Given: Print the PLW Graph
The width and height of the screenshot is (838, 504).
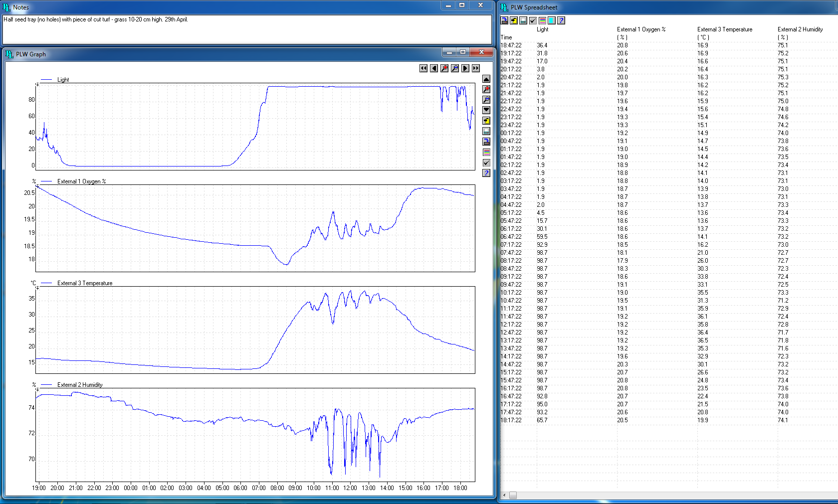Looking at the screenshot, I should pyautogui.click(x=486, y=131).
